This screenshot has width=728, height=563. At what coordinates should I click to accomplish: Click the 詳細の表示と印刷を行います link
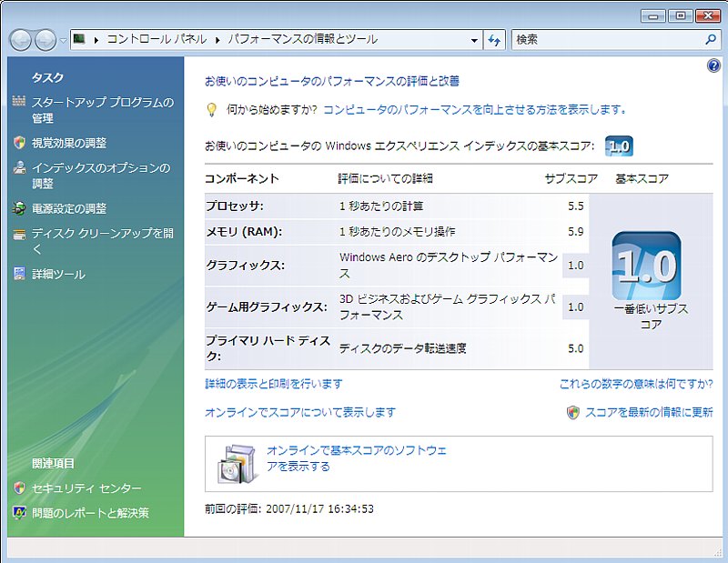point(274,384)
